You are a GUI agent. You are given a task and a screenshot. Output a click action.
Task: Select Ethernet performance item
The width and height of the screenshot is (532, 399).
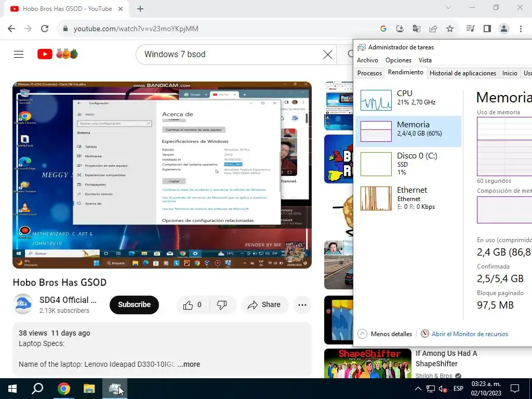tap(408, 198)
